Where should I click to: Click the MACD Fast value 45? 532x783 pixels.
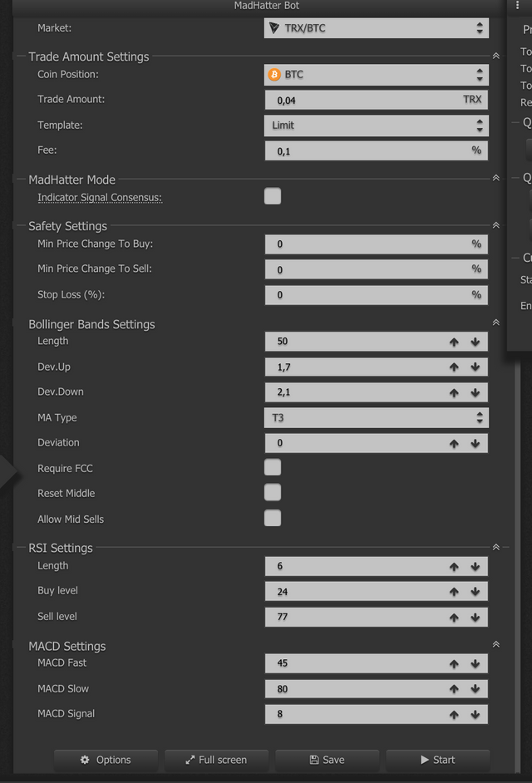click(283, 663)
